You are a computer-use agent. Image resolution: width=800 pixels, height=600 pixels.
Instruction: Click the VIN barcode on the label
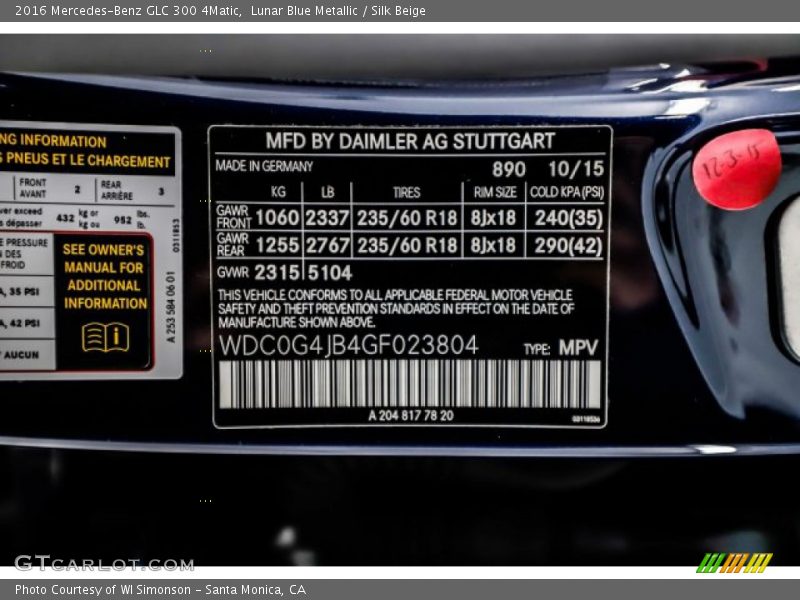pyautogui.click(x=409, y=384)
